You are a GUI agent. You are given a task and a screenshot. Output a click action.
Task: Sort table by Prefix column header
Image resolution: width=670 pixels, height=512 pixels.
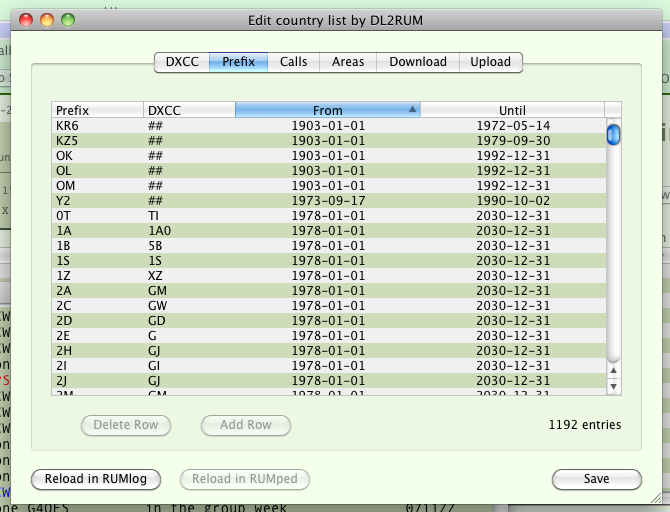tap(97, 110)
